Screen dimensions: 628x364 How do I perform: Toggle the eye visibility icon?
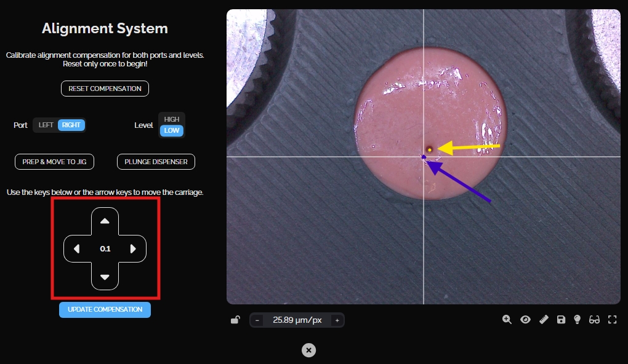[525, 320]
